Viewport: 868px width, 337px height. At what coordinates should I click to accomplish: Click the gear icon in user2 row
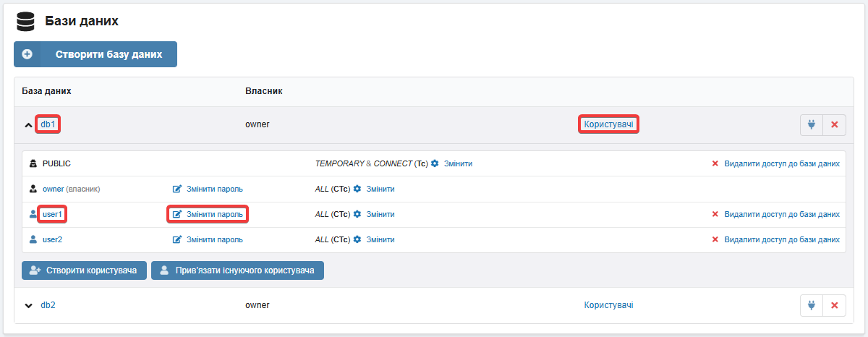357,239
